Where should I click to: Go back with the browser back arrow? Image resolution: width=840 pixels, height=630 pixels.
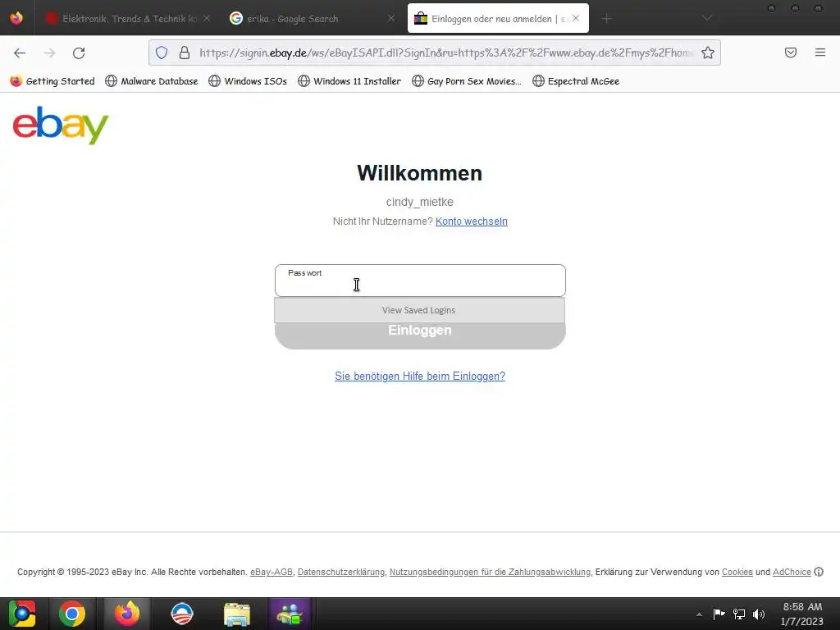(20, 53)
